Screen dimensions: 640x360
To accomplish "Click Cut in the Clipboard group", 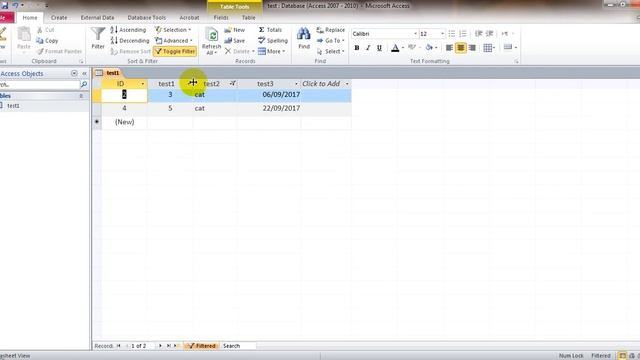I will pos(46,30).
